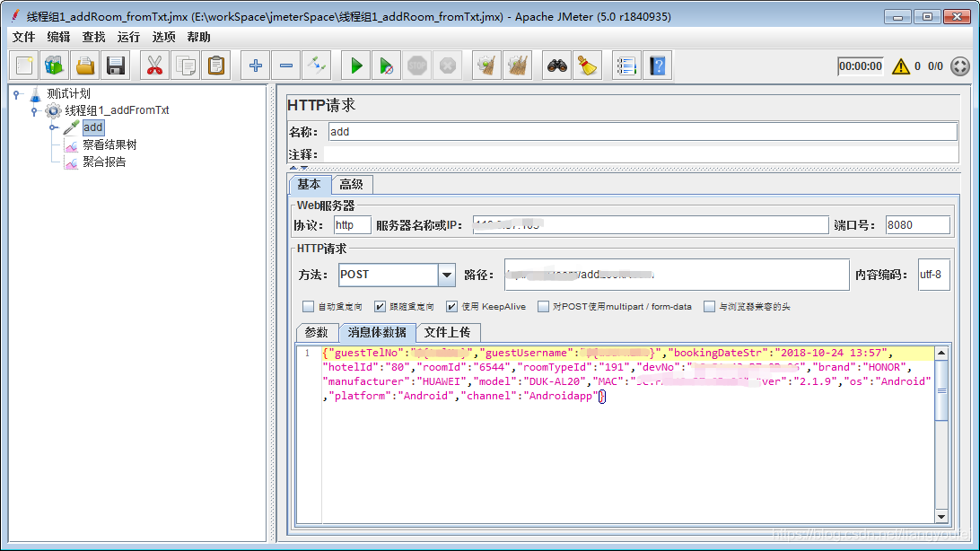This screenshot has width=980, height=551.
Task: Enable multipart / form-data for POST
Action: point(543,307)
